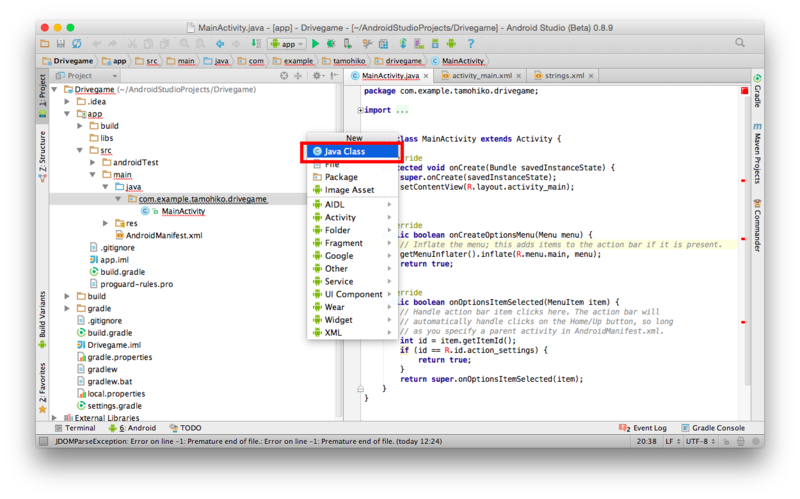Click the blue Help question mark

(471, 44)
